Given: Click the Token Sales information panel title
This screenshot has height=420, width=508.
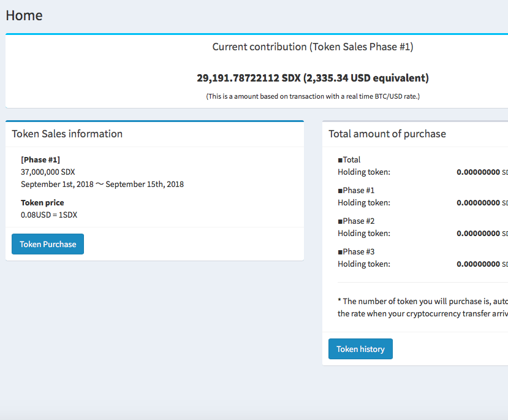Looking at the screenshot, I should click(67, 134).
